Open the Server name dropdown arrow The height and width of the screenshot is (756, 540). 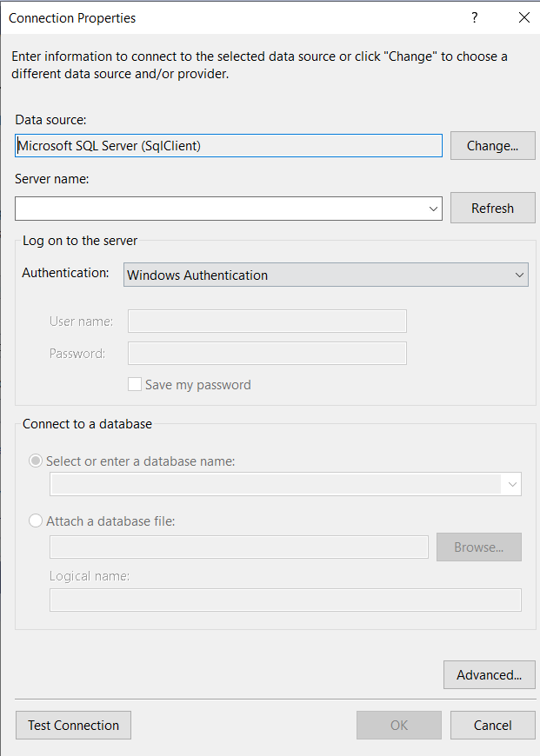pos(433,208)
